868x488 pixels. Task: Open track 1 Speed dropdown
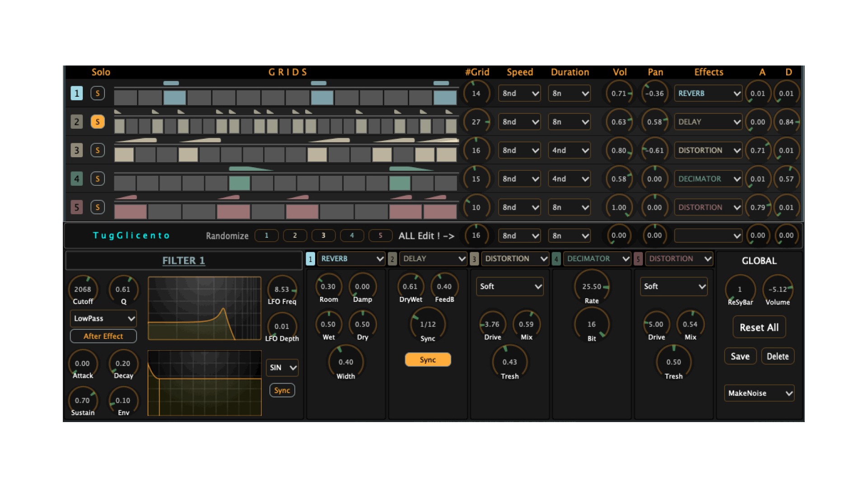click(519, 93)
